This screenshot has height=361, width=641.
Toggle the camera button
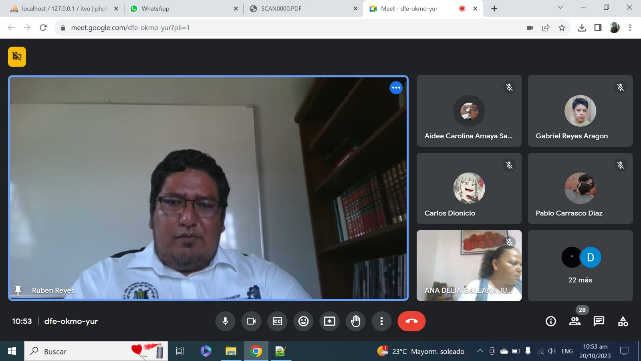pyautogui.click(x=251, y=321)
